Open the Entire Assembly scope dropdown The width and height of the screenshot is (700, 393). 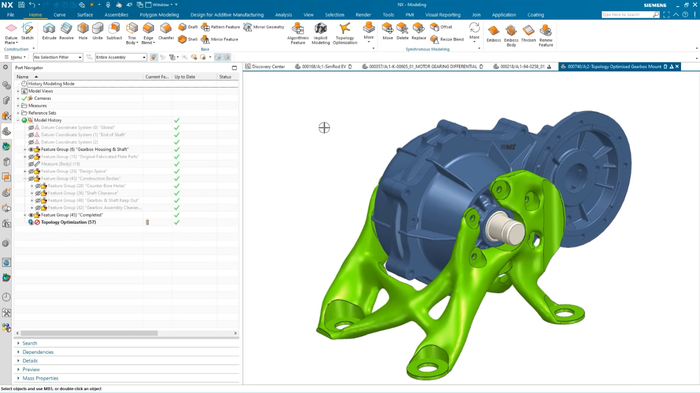121,57
